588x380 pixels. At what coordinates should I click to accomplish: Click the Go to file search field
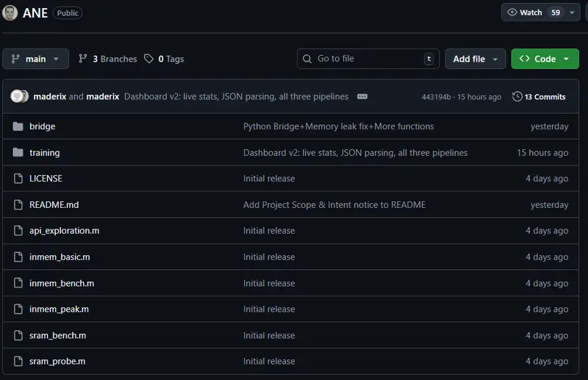point(367,59)
